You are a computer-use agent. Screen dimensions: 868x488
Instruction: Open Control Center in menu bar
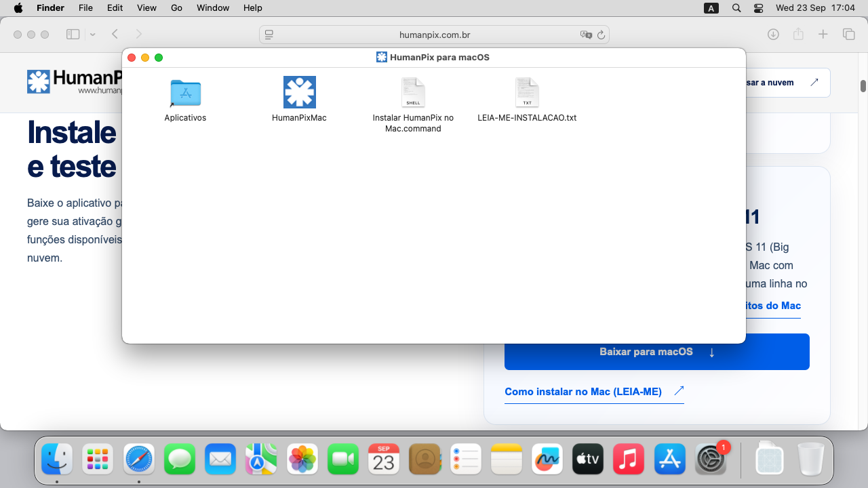758,8
